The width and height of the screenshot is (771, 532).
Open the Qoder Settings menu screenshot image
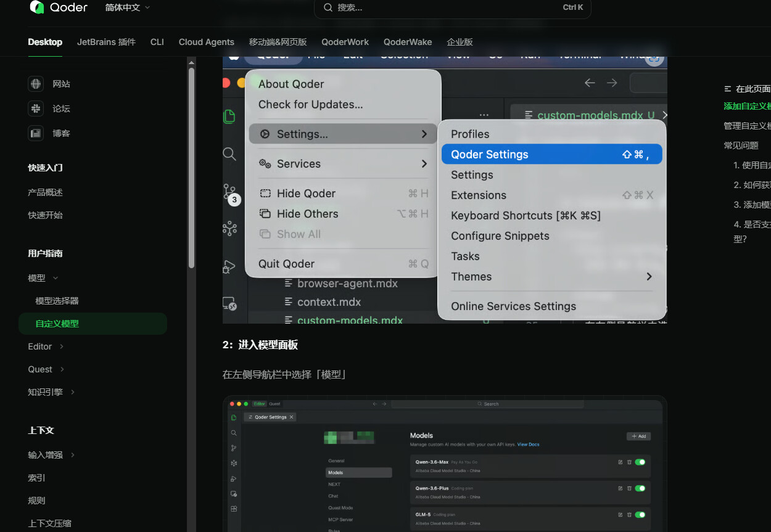[x=445, y=190]
